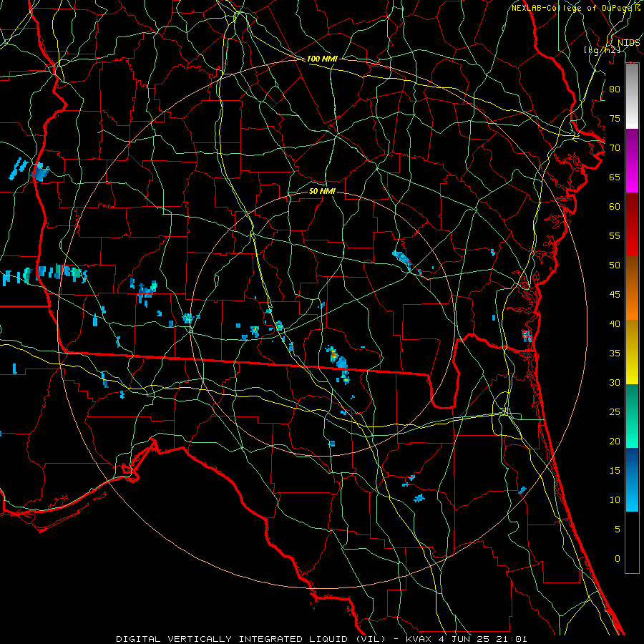Select the "NEXLAB-College of DuPage" credit text

click(x=572, y=8)
